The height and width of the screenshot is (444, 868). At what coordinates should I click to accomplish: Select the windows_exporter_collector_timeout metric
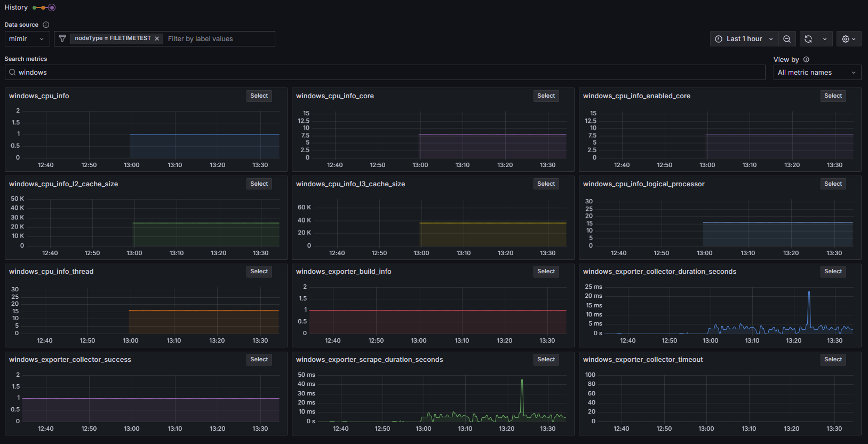tap(833, 360)
